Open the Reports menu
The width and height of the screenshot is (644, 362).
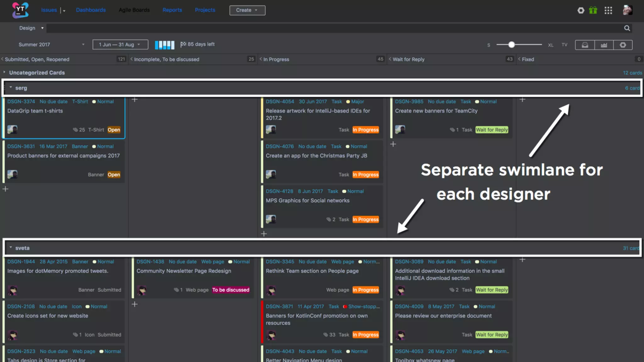[172, 10]
